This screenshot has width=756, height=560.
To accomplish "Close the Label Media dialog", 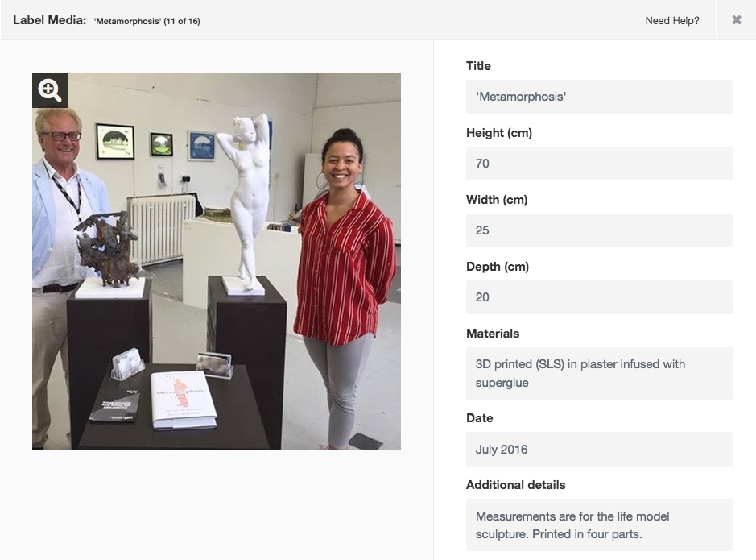I will click(736, 20).
